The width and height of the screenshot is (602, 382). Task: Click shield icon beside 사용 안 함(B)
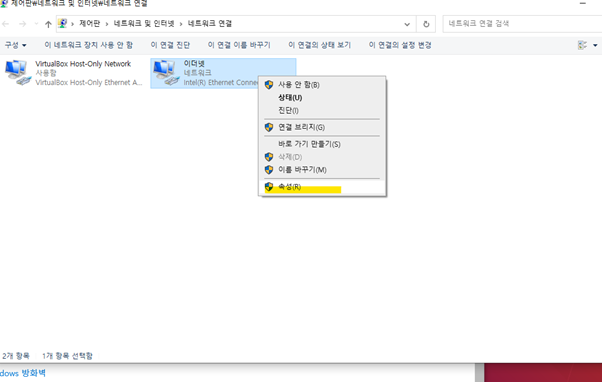tap(269, 85)
